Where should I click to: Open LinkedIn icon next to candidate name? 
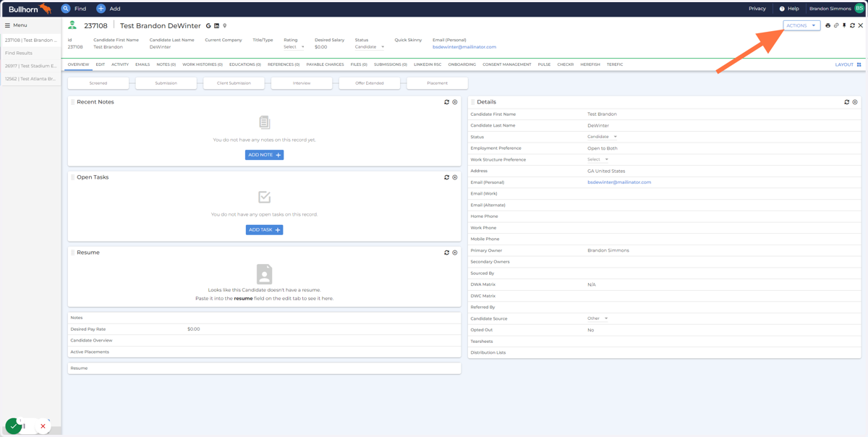point(216,26)
